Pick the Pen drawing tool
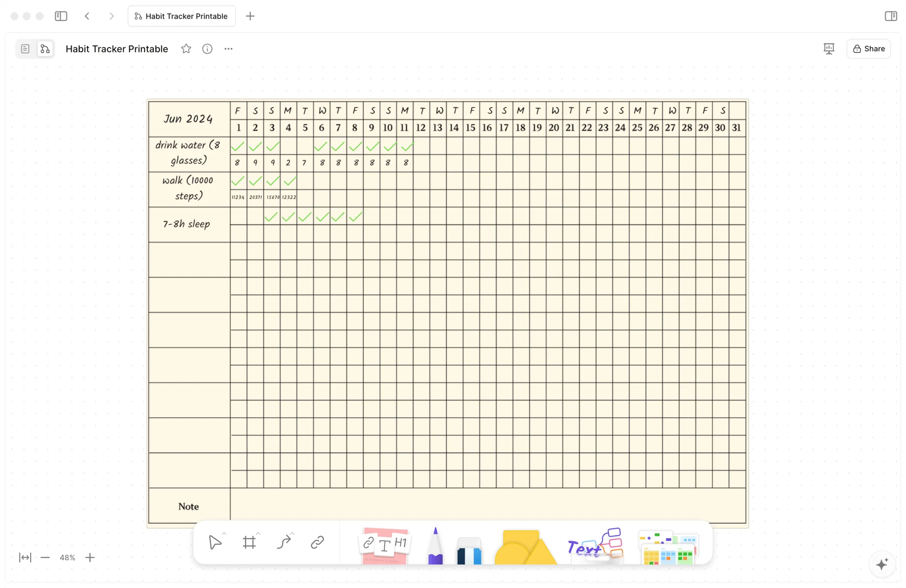The width and height of the screenshot is (906, 588). coord(435,545)
